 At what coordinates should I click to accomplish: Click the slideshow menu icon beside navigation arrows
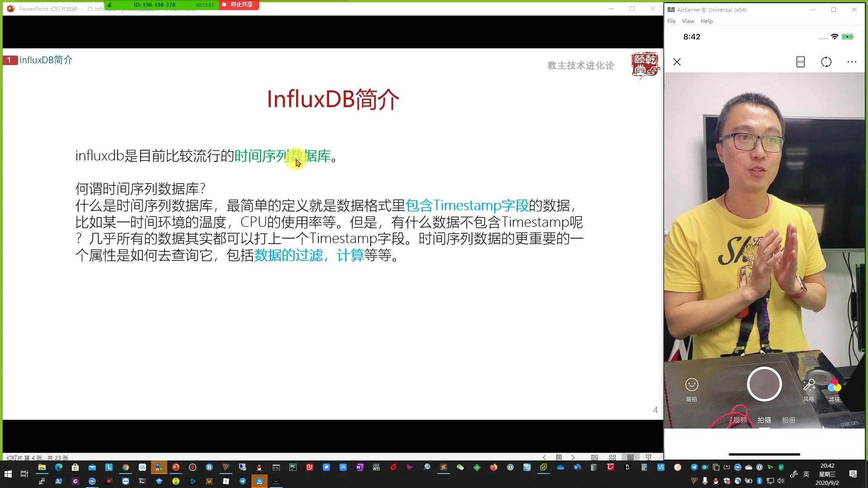point(559,457)
